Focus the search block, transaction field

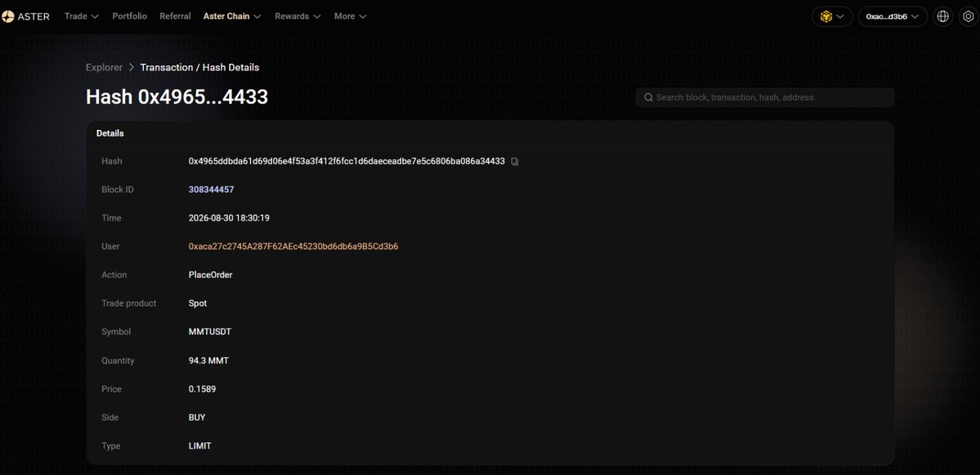(x=765, y=97)
